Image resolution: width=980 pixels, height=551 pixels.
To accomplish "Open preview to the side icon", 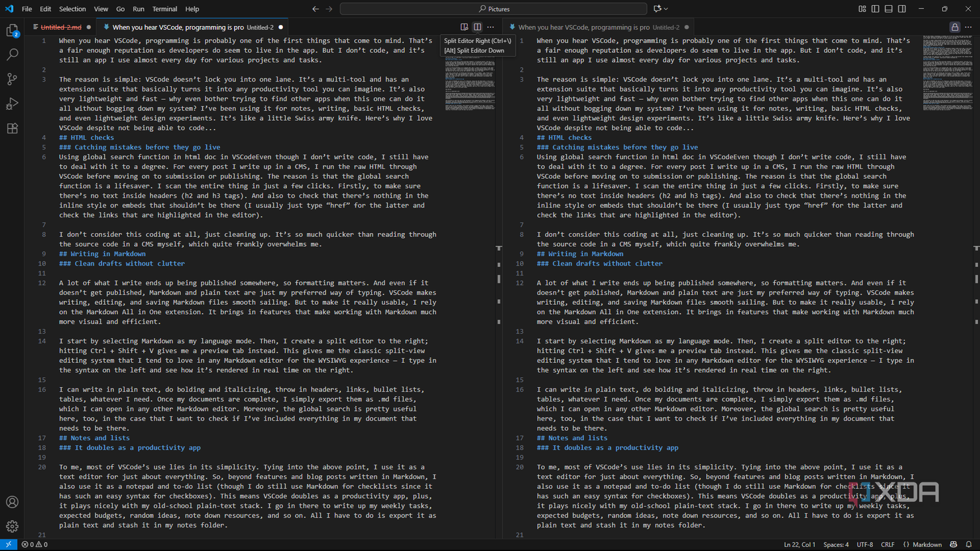I will pos(465,27).
